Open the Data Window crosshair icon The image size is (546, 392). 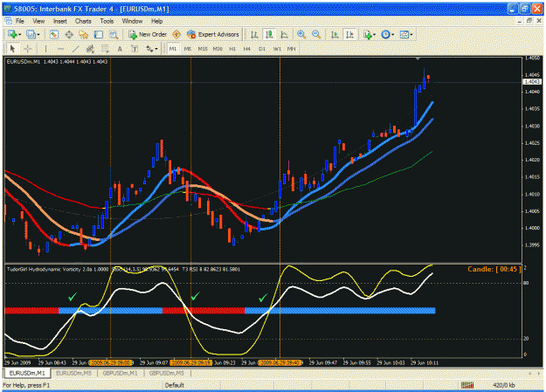click(69, 34)
